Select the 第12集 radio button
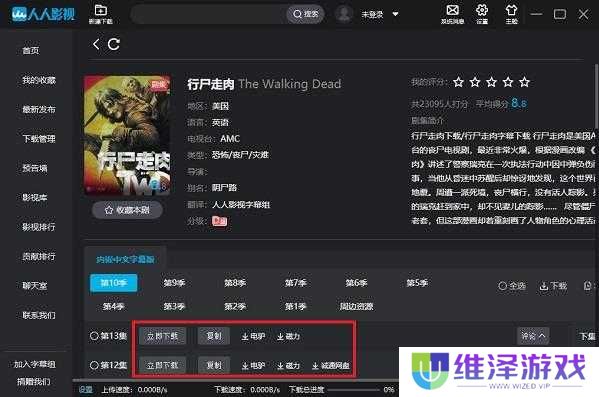Screen dimensions: 599x397 (x=94, y=365)
